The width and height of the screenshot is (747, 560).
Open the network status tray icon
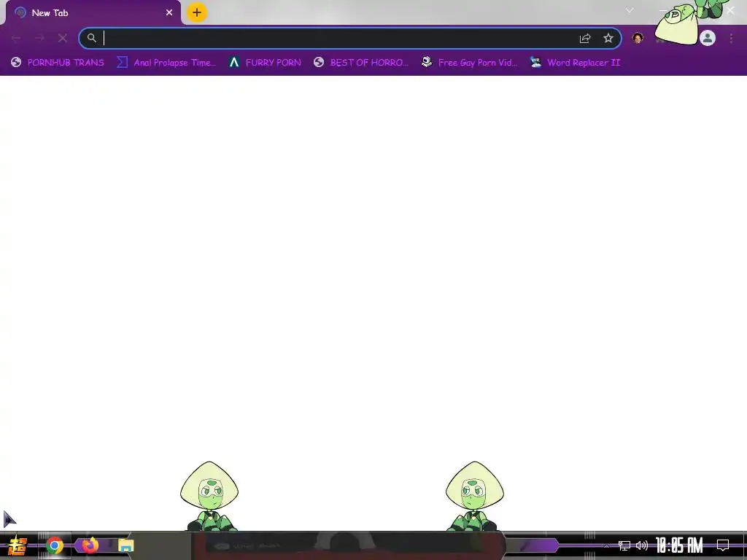pyautogui.click(x=624, y=545)
